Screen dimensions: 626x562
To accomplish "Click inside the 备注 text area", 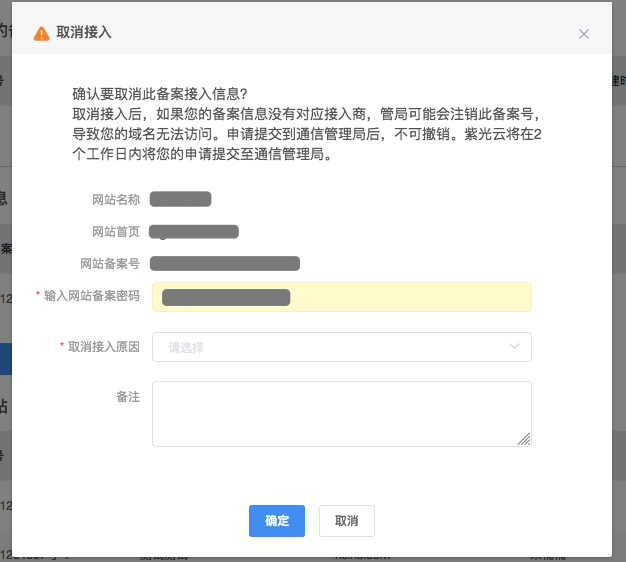I will (340, 412).
